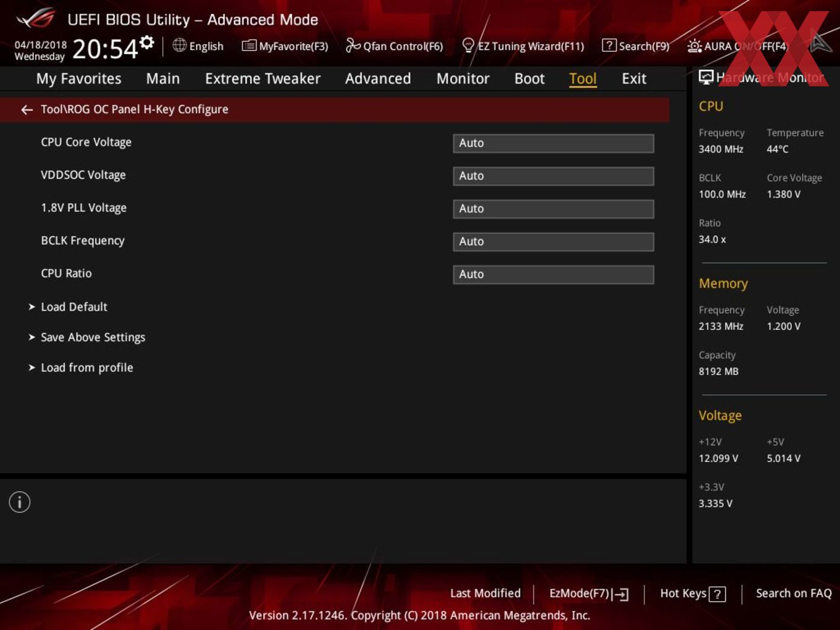Click the Voltage section heading
The width and height of the screenshot is (840, 630).
click(x=720, y=416)
